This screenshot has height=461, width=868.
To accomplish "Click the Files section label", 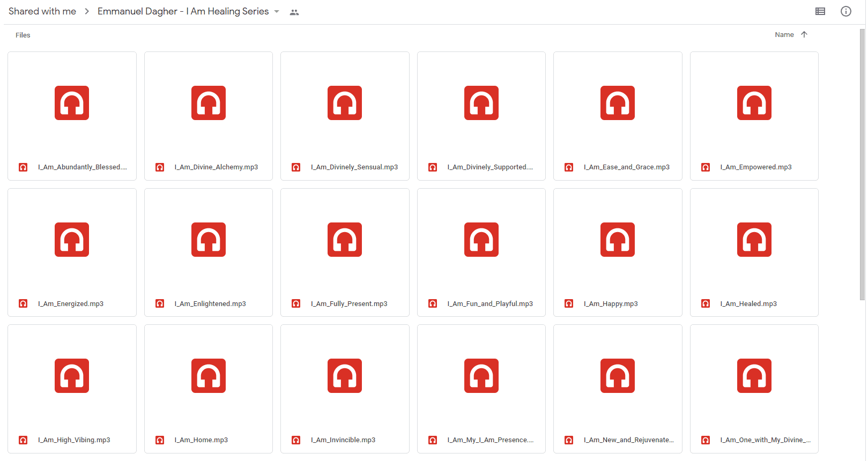I will pyautogui.click(x=23, y=35).
